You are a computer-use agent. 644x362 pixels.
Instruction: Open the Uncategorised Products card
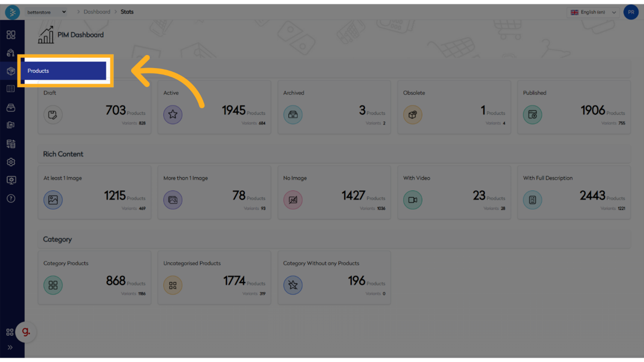click(x=214, y=278)
